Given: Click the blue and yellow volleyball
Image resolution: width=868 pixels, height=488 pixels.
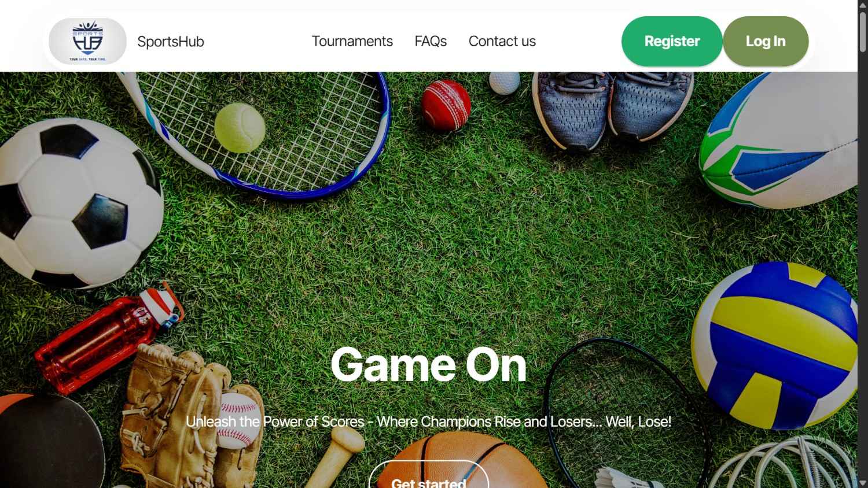Looking at the screenshot, I should 775,345.
